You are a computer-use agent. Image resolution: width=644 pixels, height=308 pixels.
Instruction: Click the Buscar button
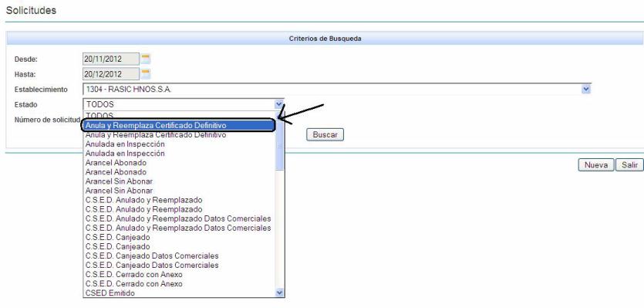[x=325, y=134]
